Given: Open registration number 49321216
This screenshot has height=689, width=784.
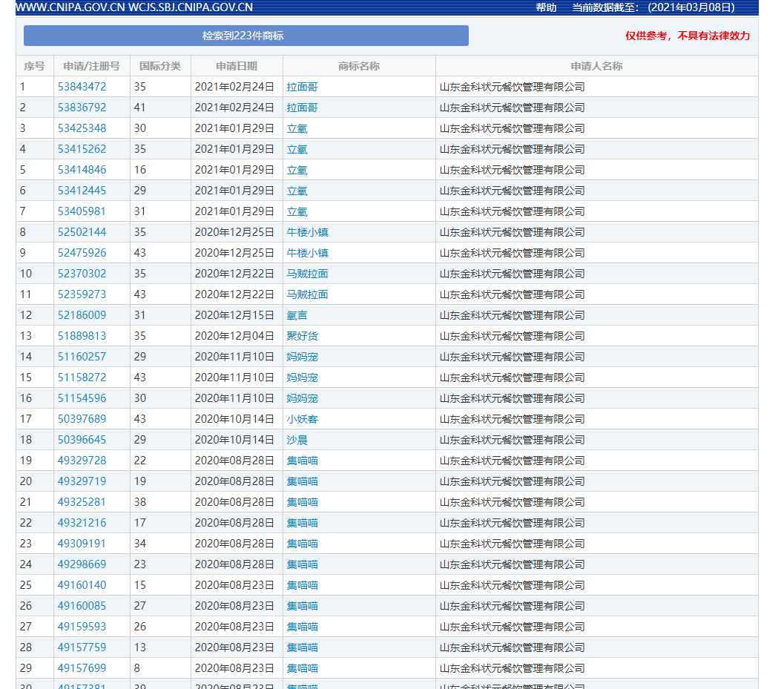Looking at the screenshot, I should 82,523.
